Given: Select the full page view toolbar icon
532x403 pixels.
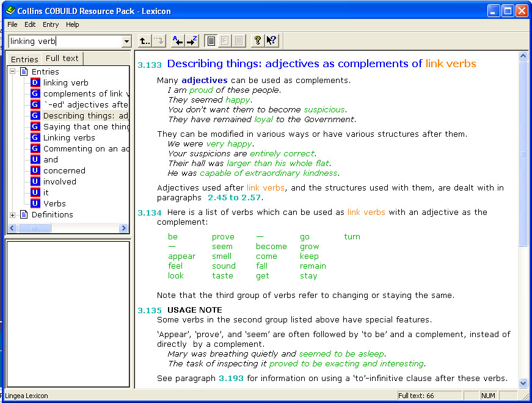Looking at the screenshot, I should pos(211,41).
